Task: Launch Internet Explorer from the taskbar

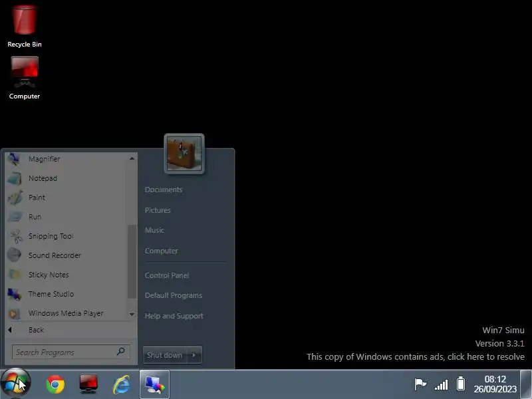Action: click(122, 384)
